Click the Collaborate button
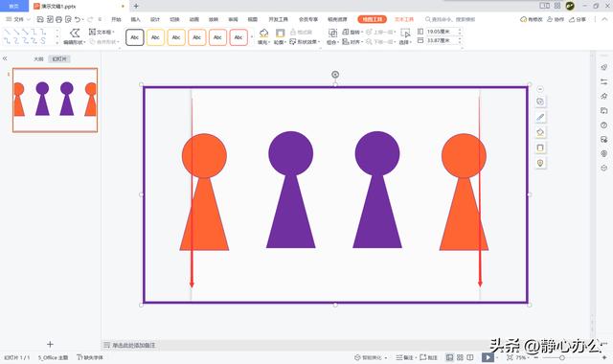This screenshot has width=613, height=364. (556, 19)
